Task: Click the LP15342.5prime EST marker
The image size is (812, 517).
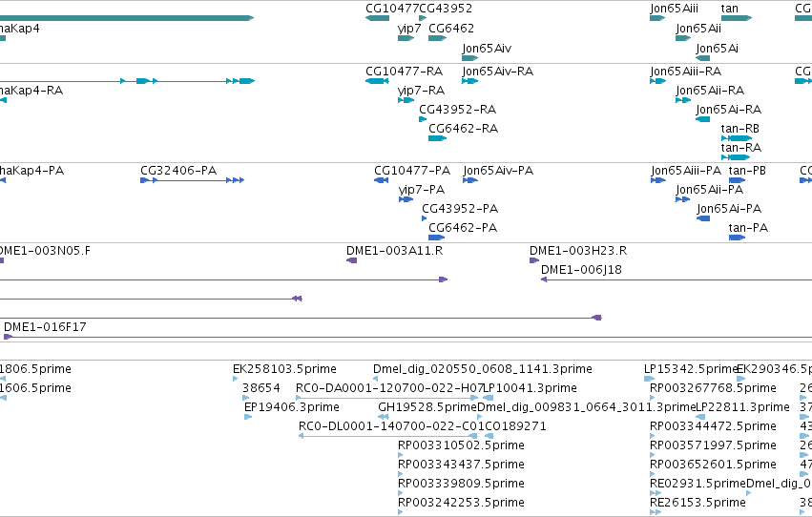Action: click(650, 379)
